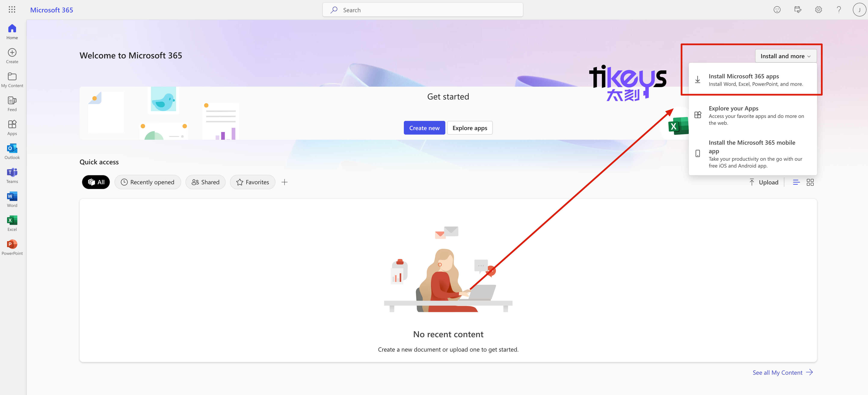Switch to grid view layout icon

pyautogui.click(x=810, y=182)
